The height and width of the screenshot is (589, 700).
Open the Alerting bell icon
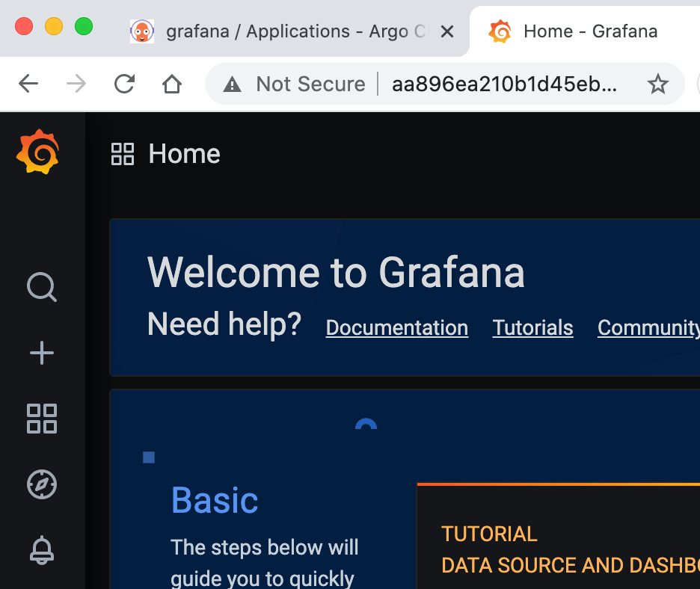(x=42, y=549)
